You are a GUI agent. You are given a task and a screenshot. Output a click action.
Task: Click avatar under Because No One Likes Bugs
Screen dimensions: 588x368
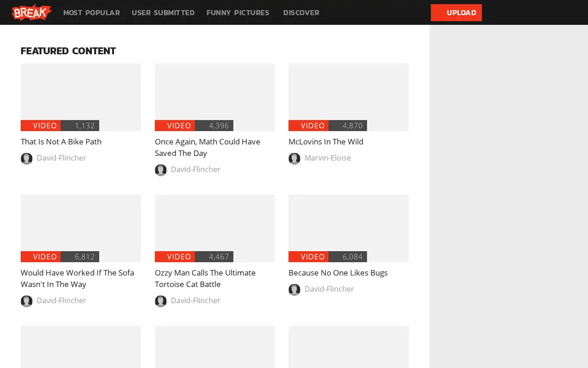point(294,290)
